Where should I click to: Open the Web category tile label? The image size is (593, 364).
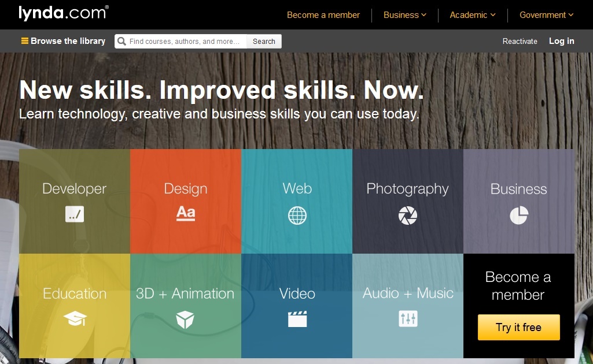click(x=297, y=188)
